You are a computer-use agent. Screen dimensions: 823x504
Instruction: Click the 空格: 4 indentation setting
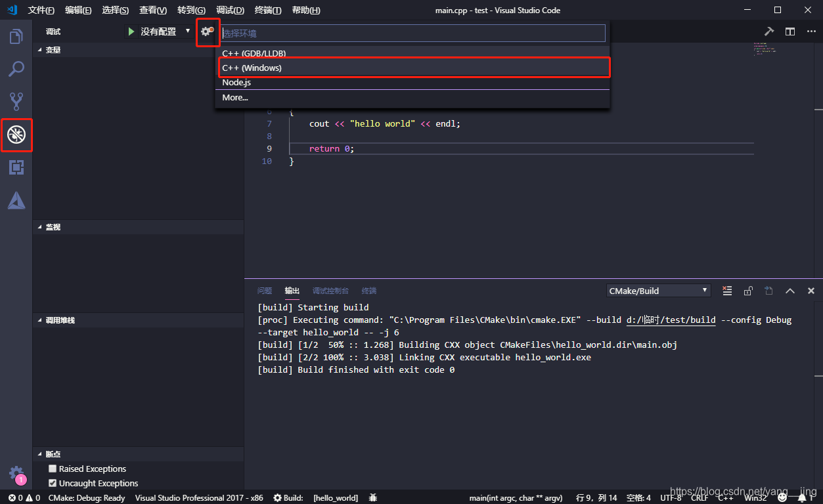(638, 497)
